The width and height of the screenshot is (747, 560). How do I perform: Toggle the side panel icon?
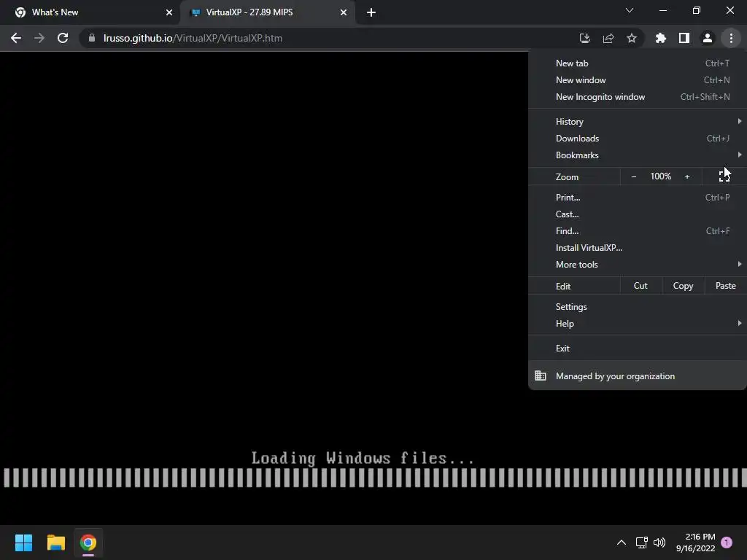(684, 38)
